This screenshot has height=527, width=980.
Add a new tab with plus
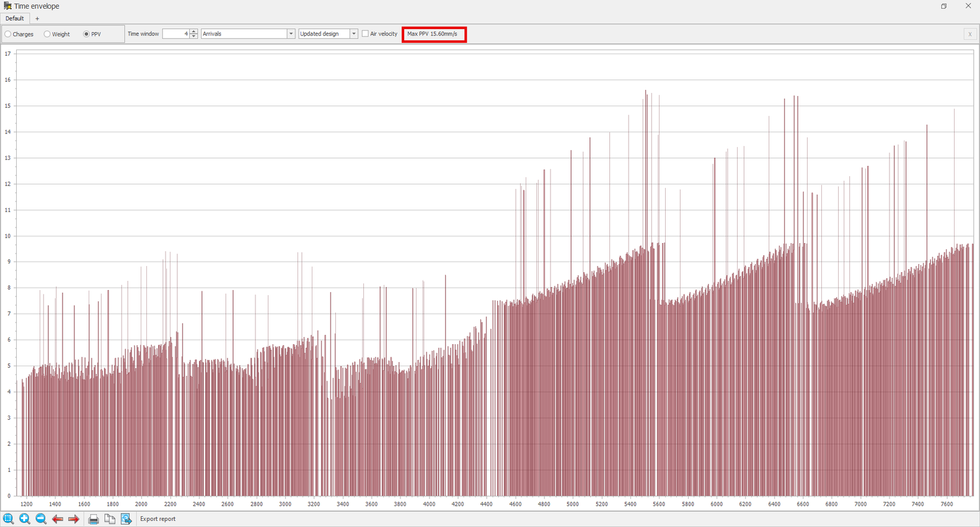[x=37, y=19]
